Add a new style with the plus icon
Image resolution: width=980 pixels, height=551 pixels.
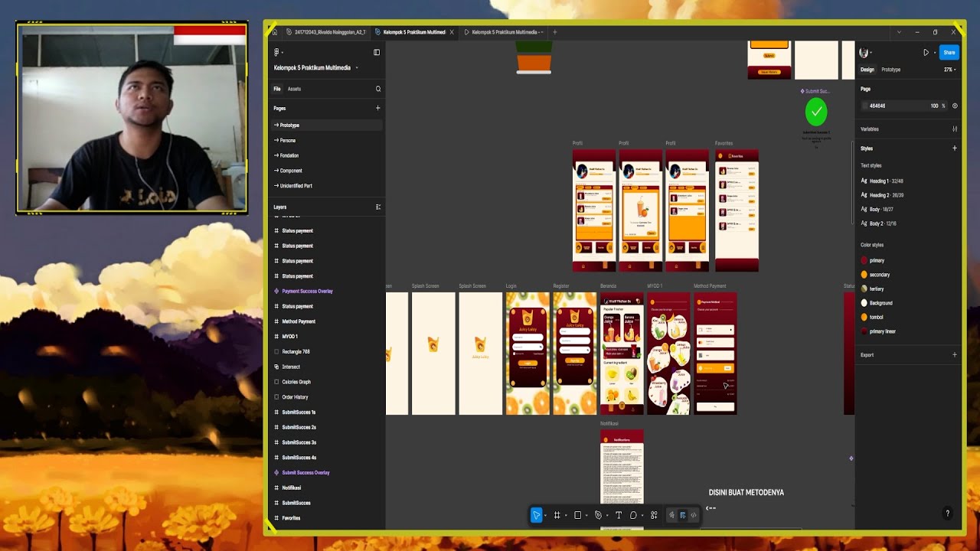955,148
